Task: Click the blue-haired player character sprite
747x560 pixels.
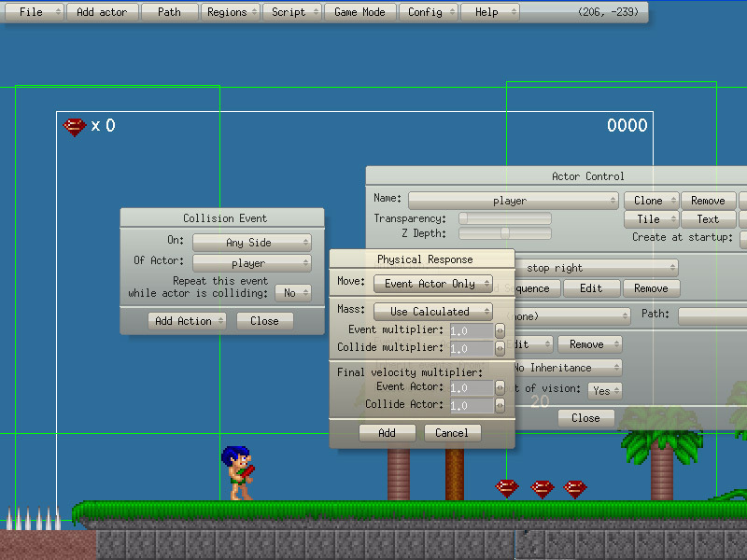Action: [237, 472]
